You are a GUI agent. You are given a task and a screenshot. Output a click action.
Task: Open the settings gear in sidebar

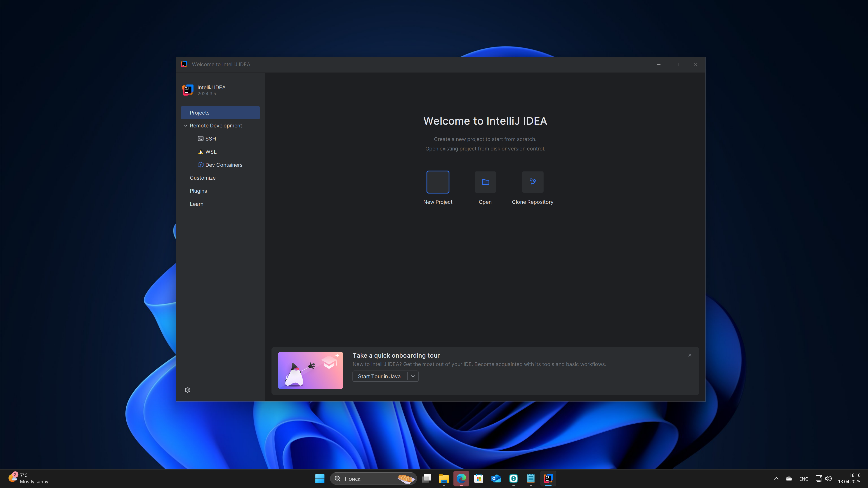188,390
